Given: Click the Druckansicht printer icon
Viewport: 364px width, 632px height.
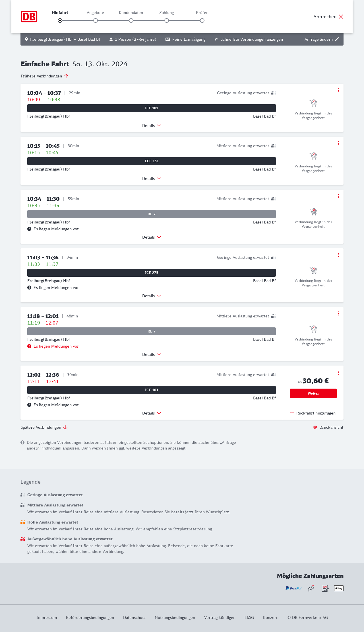Looking at the screenshot, I should [315, 427].
